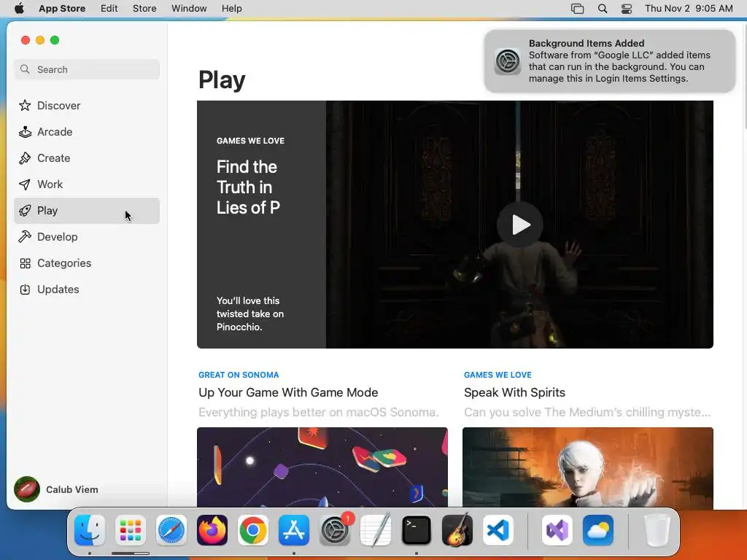Viewport: 747px width, 560px height.
Task: Select the Create paintbrush icon
Action: 25,158
